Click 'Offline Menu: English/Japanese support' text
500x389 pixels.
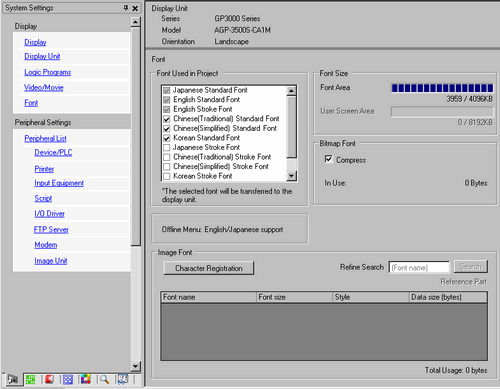pyautogui.click(x=222, y=229)
